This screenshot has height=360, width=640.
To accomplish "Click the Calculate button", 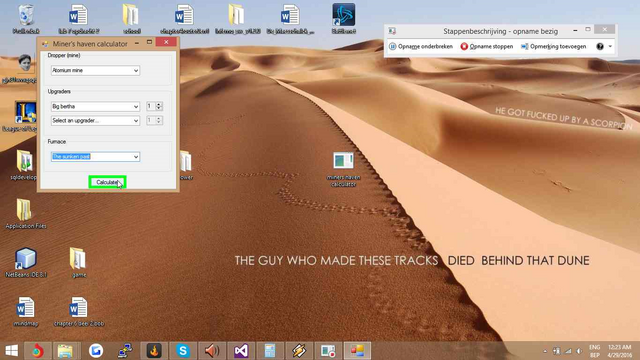I will click(107, 182).
